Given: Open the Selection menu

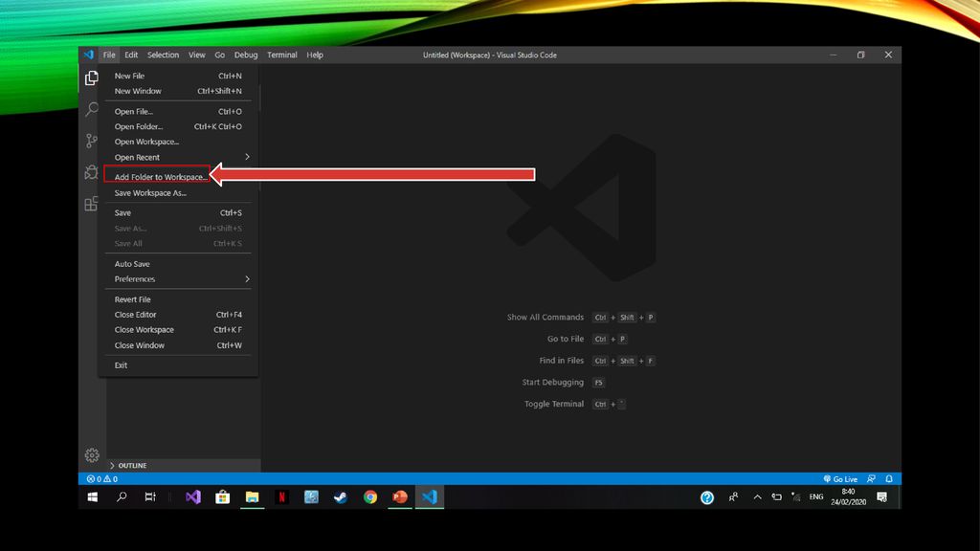Looking at the screenshot, I should 163,55.
